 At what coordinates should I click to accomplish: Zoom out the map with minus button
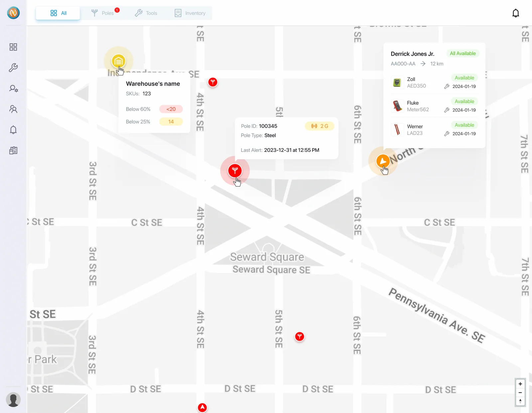click(520, 393)
